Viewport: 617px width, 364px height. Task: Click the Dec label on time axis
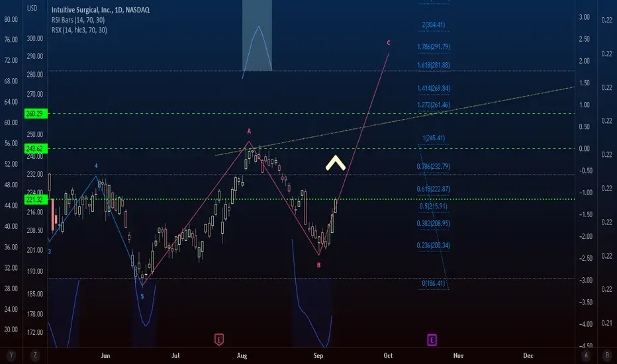[x=528, y=356]
